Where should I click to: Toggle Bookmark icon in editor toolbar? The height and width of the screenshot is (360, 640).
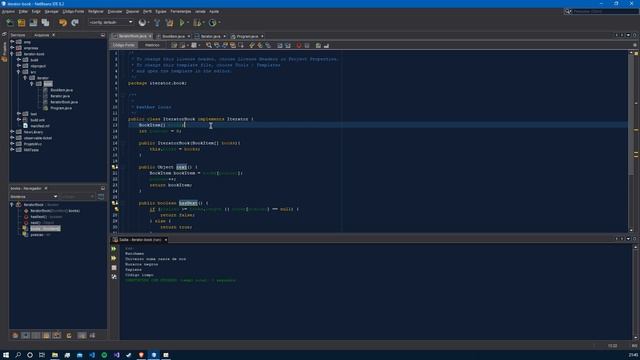(268, 45)
